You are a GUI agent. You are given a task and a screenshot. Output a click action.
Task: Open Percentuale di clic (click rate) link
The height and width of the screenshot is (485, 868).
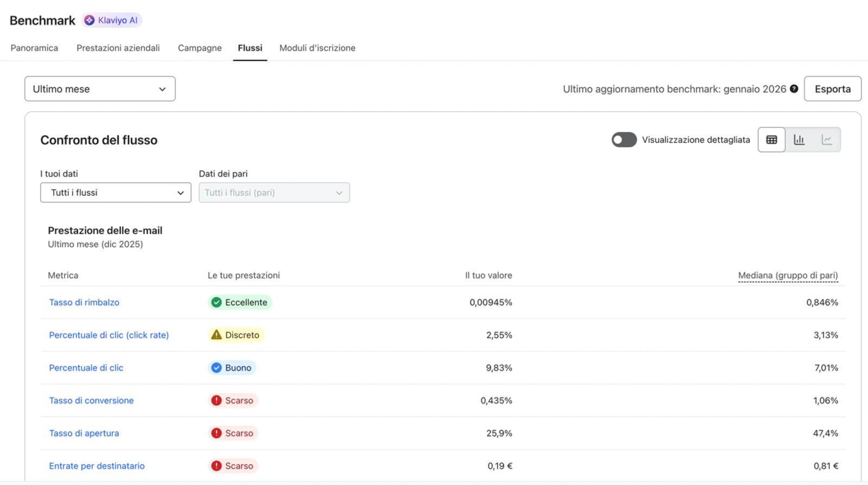tap(109, 335)
